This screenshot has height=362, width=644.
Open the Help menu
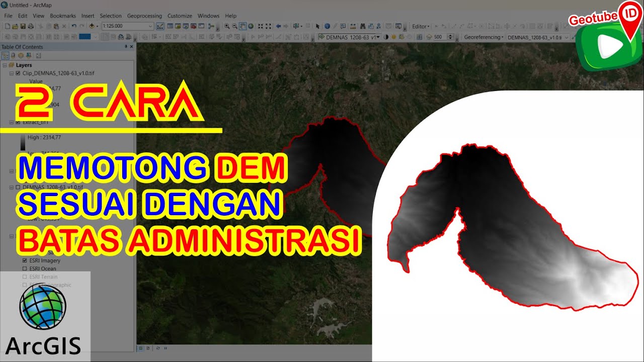coord(230,16)
